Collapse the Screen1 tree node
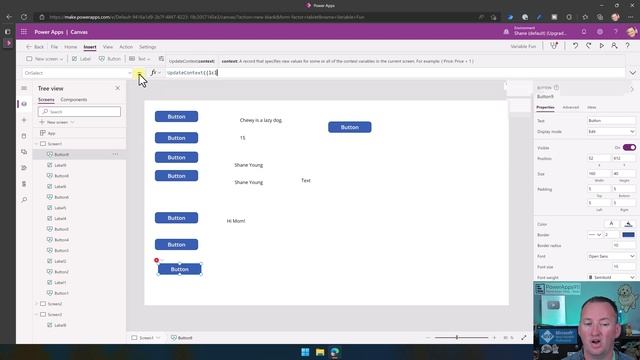 [x=36, y=144]
